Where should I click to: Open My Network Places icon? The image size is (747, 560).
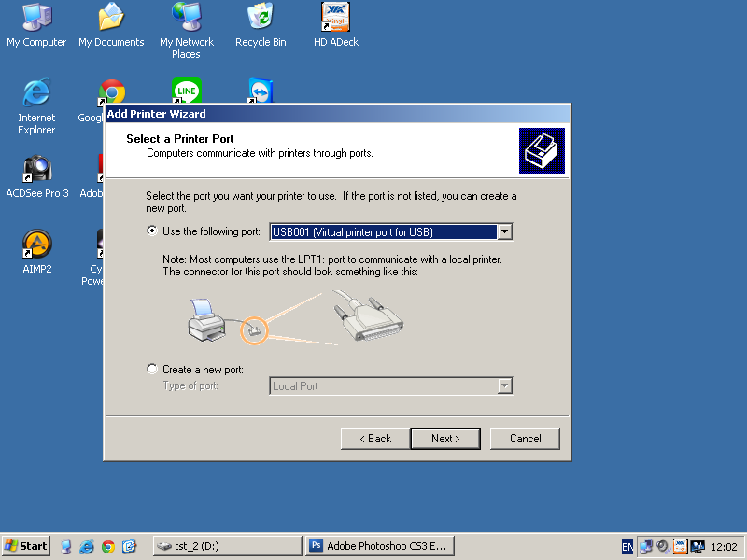point(186,31)
